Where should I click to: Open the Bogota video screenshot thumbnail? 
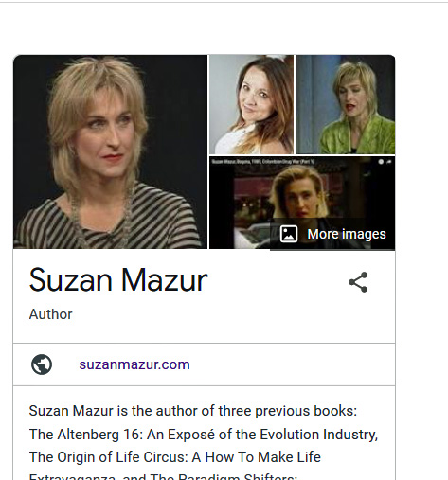(x=302, y=203)
